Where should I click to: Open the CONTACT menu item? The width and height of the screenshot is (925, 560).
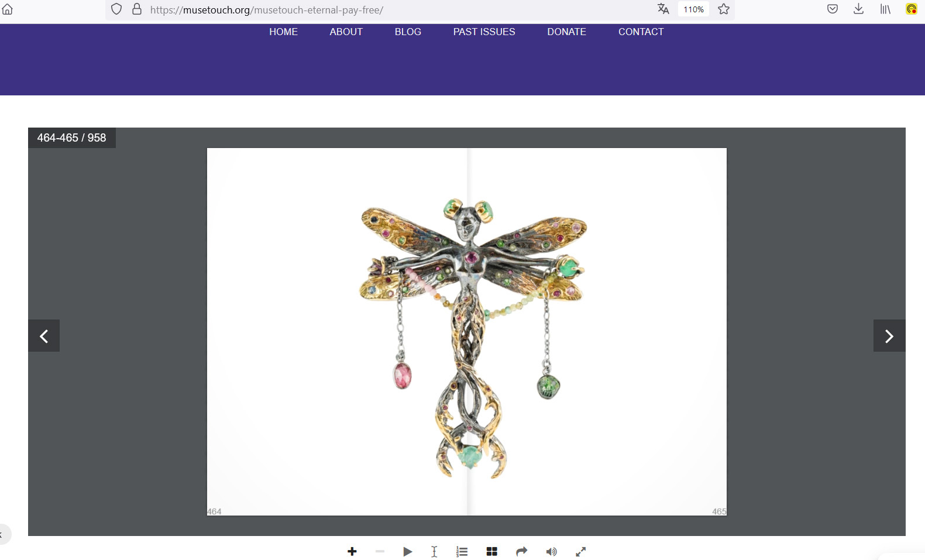[641, 32]
